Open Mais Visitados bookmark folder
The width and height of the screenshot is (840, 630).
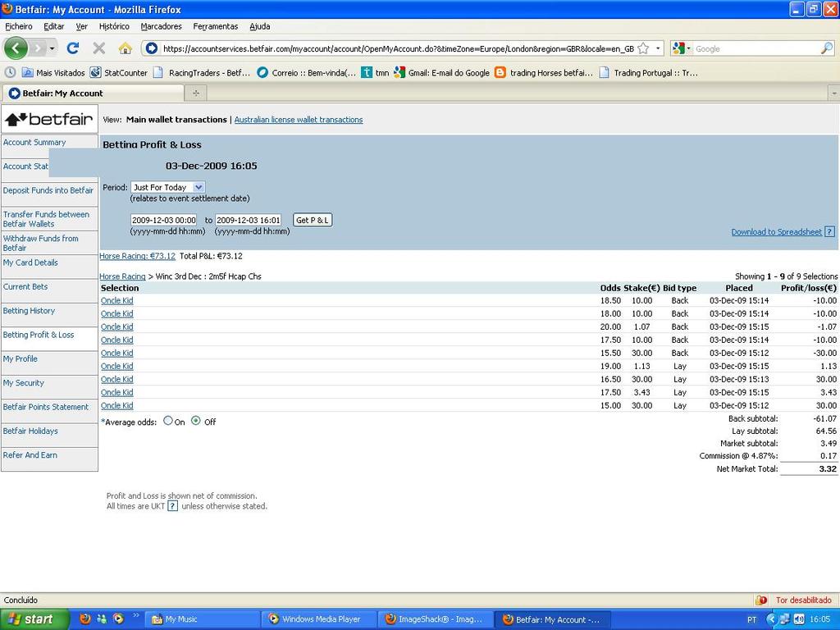[53, 73]
